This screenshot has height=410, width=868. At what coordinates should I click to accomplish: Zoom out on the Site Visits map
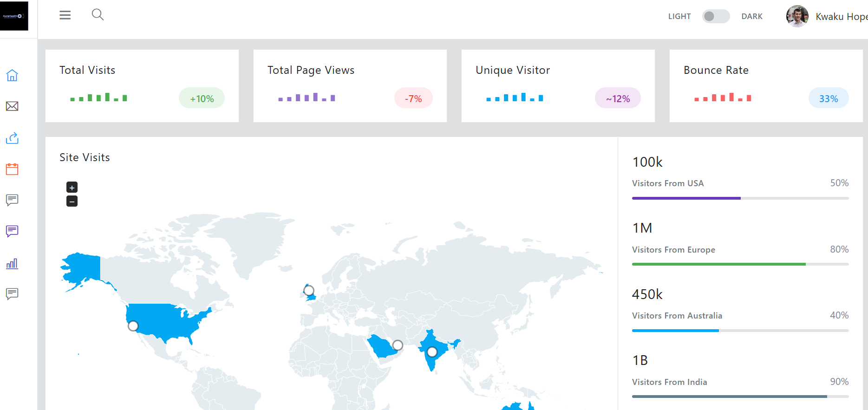click(x=72, y=201)
